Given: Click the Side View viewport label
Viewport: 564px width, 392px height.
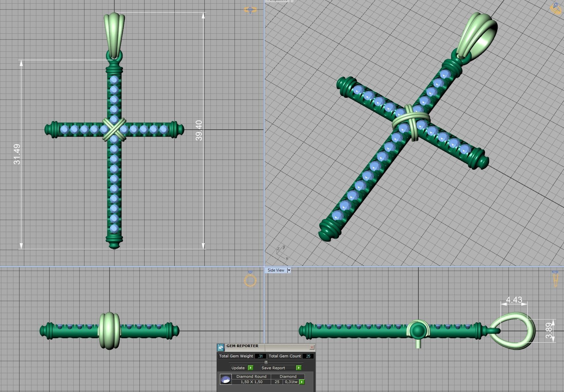Looking at the screenshot, I should 276,270.
